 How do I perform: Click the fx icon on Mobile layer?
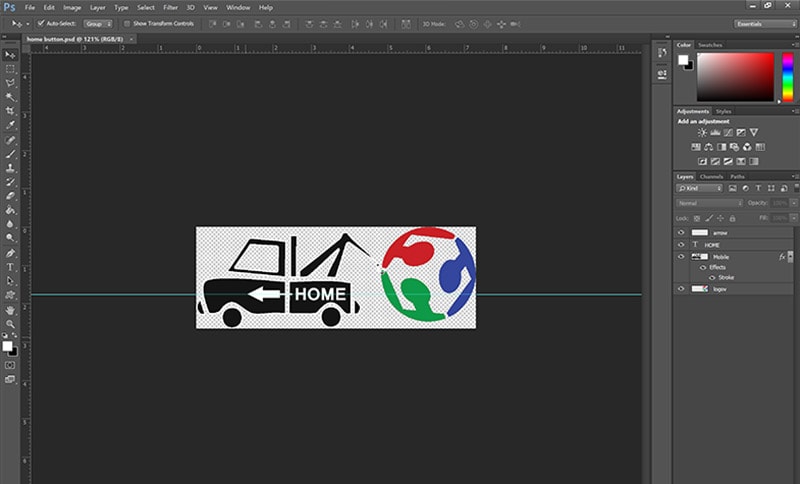[782, 257]
